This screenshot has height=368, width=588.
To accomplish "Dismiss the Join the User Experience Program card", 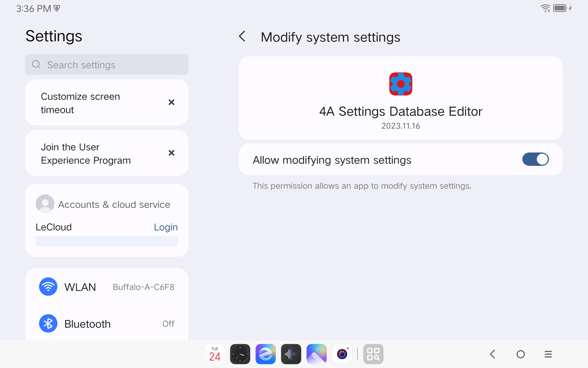I will [x=171, y=153].
